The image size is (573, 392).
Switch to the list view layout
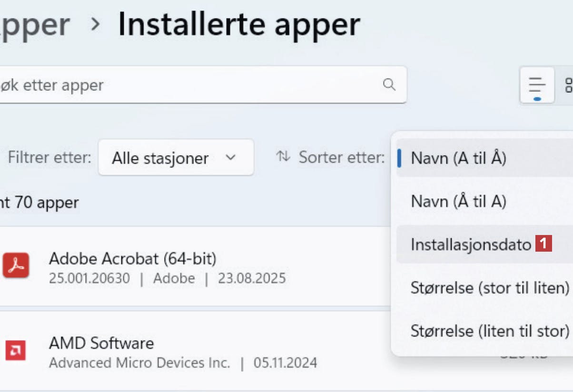coord(537,85)
